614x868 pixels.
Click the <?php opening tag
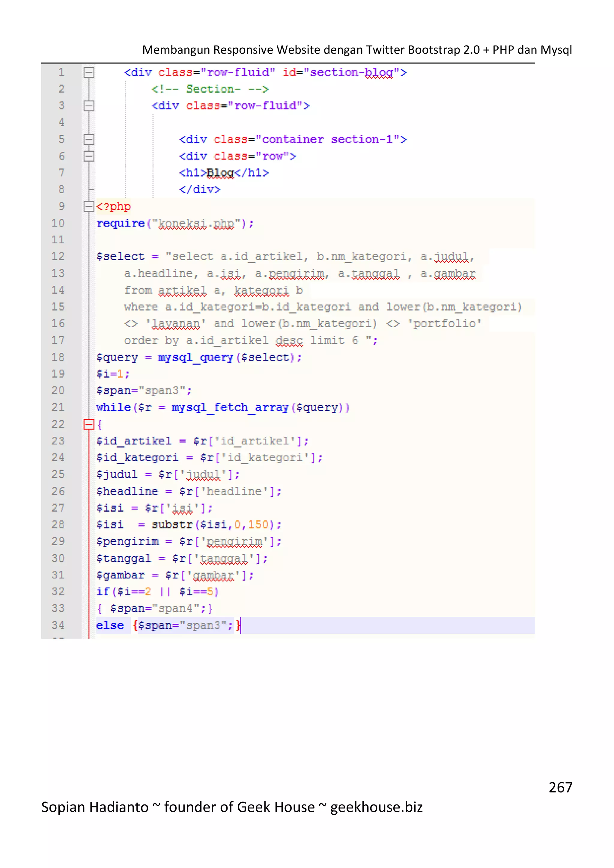(x=113, y=207)
